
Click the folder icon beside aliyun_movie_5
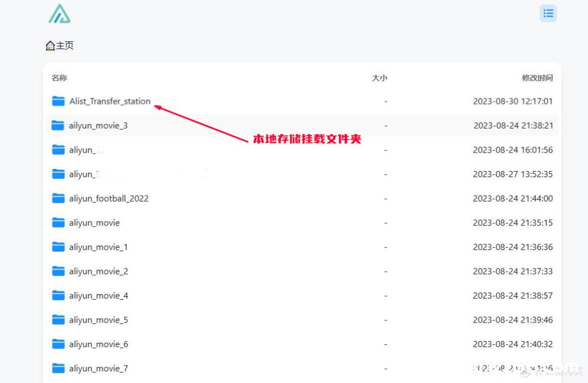coord(58,320)
